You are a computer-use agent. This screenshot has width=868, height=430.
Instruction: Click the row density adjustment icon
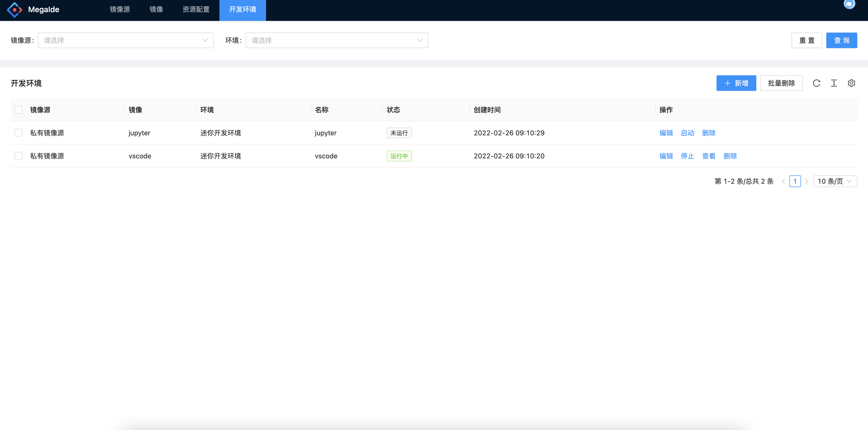(834, 83)
